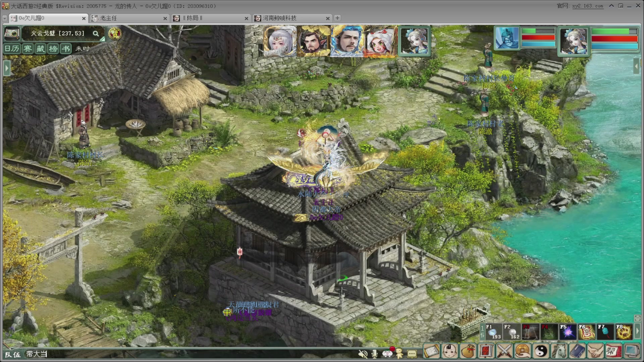Open the computer system settings icon
This screenshot has width=644, height=362.
(x=632, y=351)
